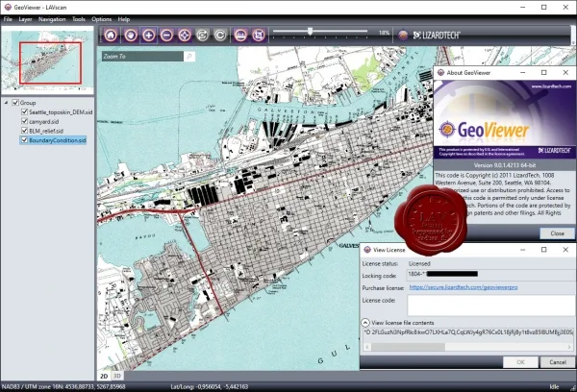Viewport: 577px width, 392px height.
Task: Open the Navigation menu
Action: coord(52,19)
